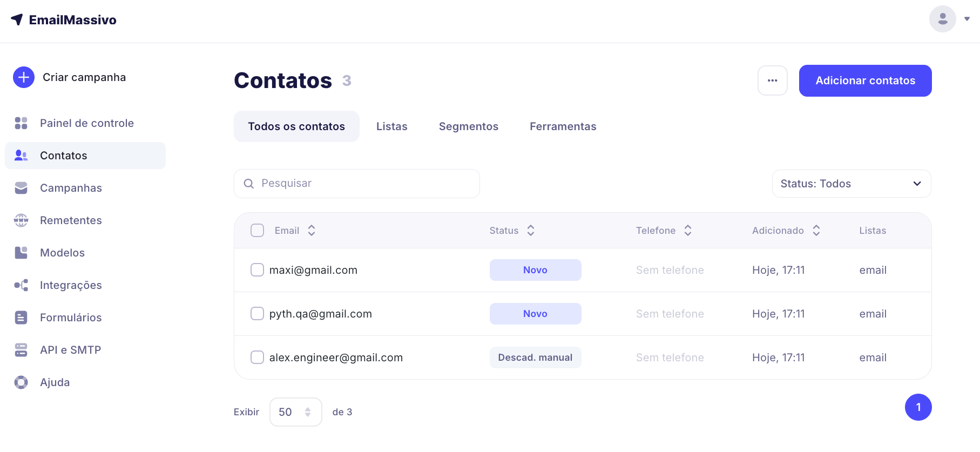Open the user avatar account menu

[949, 19]
